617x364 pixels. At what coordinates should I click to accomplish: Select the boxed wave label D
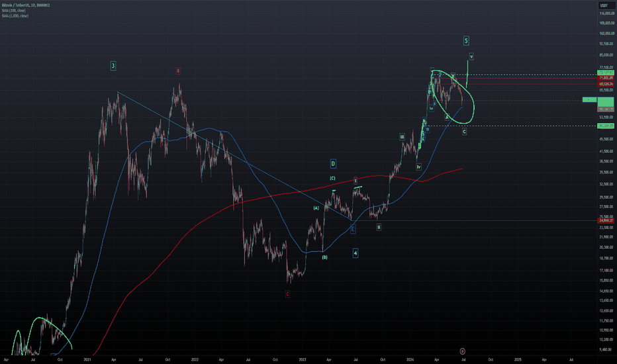pyautogui.click(x=333, y=163)
